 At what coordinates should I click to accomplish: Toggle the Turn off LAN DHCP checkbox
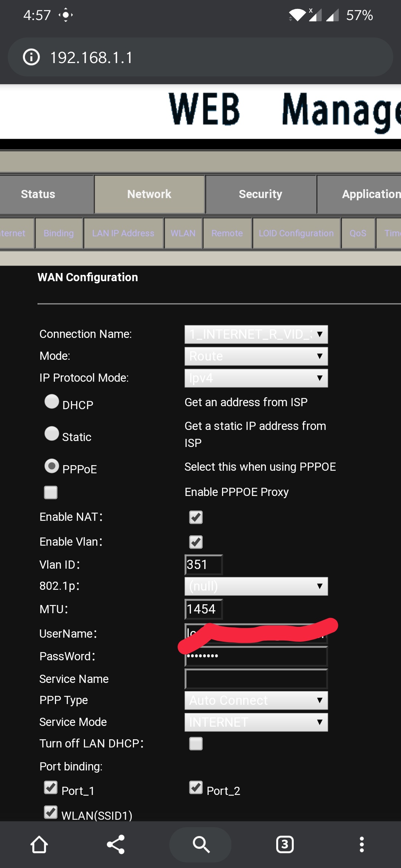(196, 743)
